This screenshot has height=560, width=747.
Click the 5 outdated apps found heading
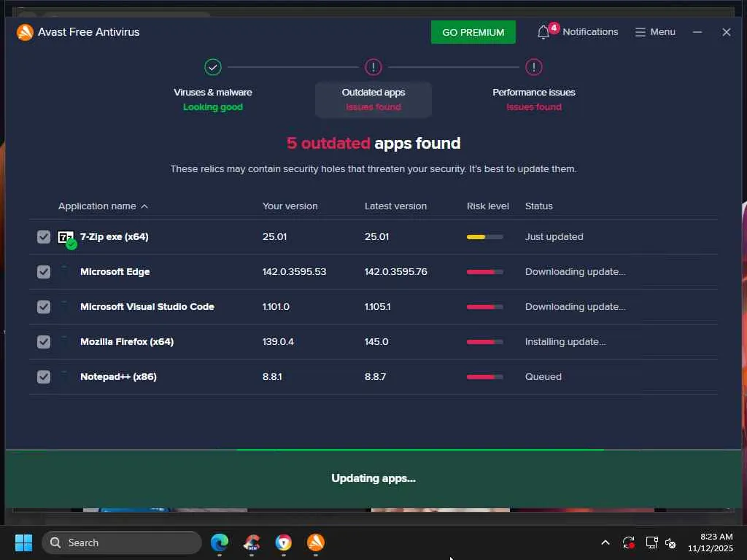coord(373,143)
